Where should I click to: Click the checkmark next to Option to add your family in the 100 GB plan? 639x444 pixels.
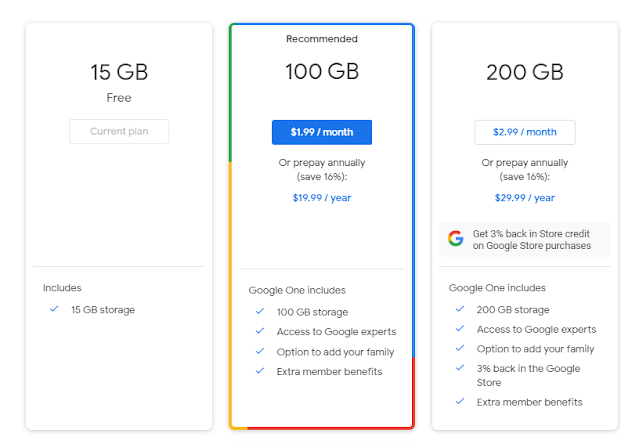[260, 351]
